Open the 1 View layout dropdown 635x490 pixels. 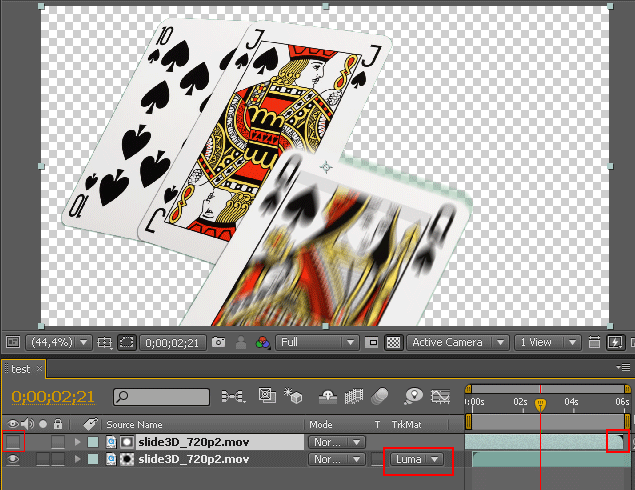click(x=547, y=343)
